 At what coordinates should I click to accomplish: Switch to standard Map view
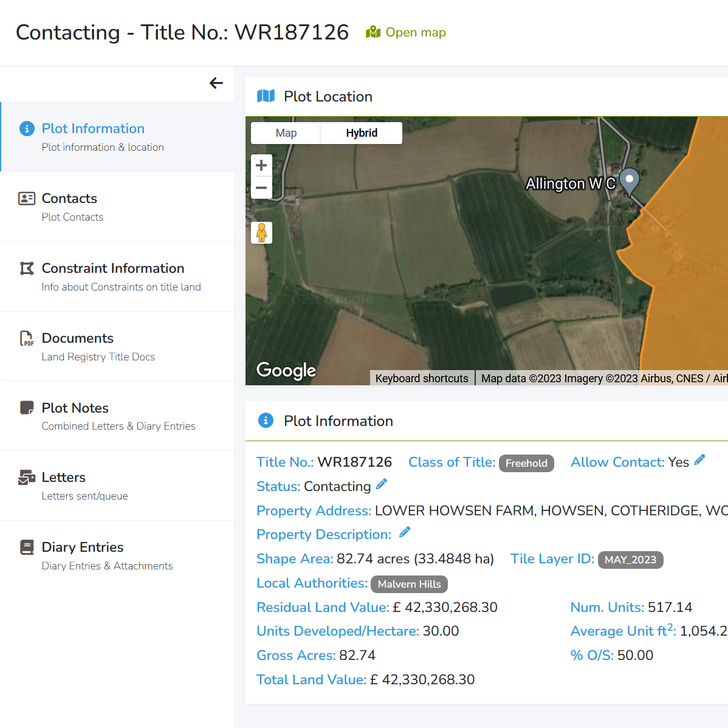pyautogui.click(x=286, y=132)
